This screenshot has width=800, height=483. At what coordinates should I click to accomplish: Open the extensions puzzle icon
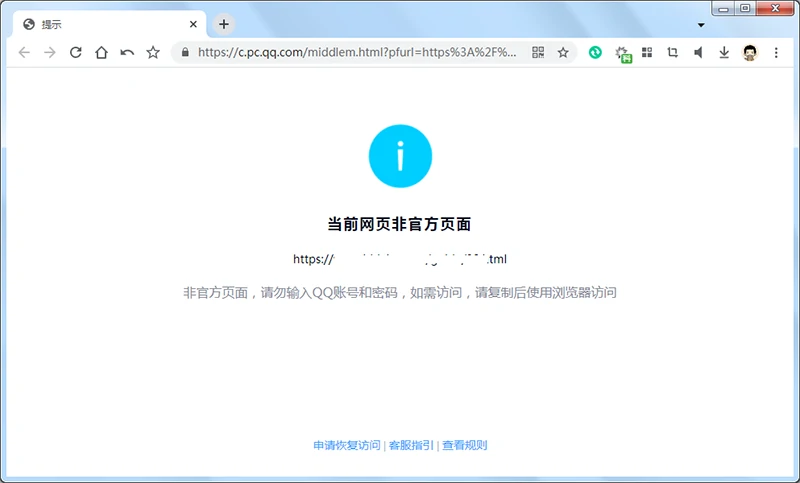coord(623,54)
